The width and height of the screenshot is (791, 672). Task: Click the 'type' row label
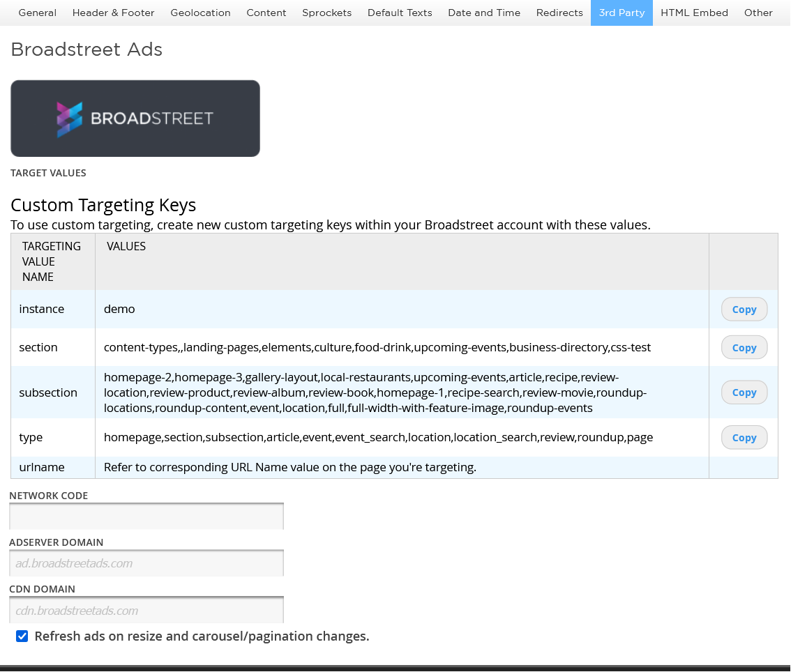31,438
